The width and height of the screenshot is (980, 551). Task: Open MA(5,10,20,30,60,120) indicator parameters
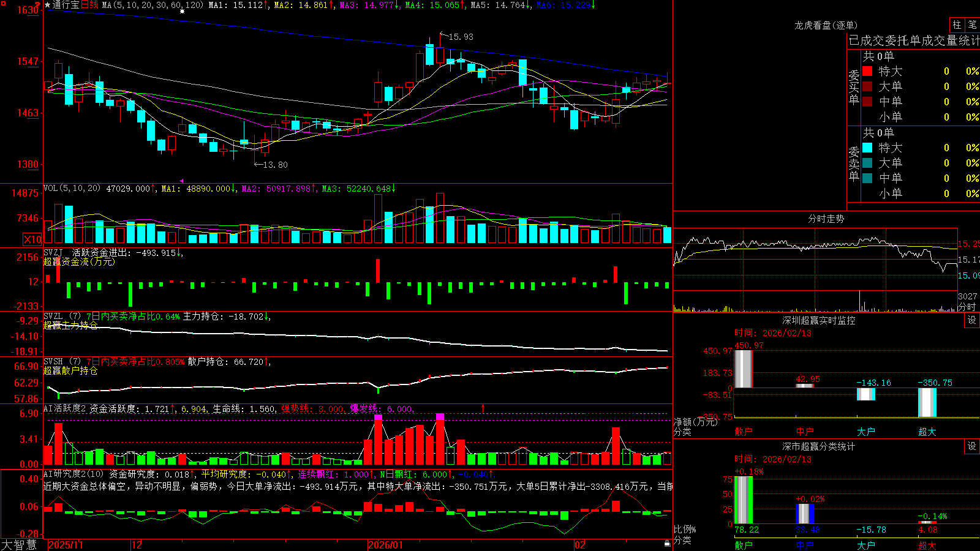153,5
